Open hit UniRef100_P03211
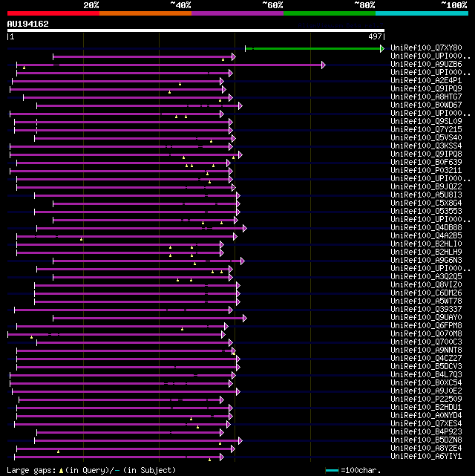The width and height of the screenshot is (475, 476). point(426,171)
